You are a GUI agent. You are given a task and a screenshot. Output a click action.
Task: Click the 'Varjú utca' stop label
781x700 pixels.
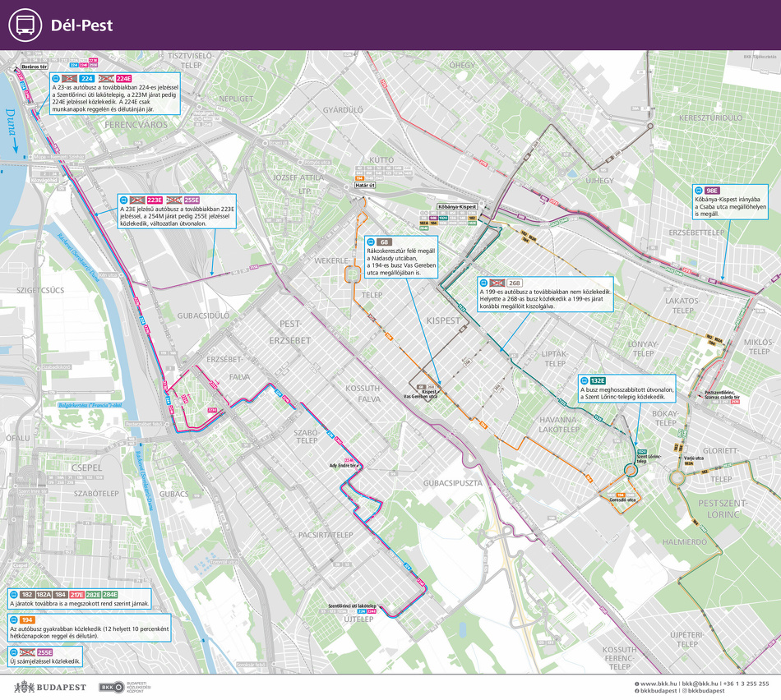694,458
